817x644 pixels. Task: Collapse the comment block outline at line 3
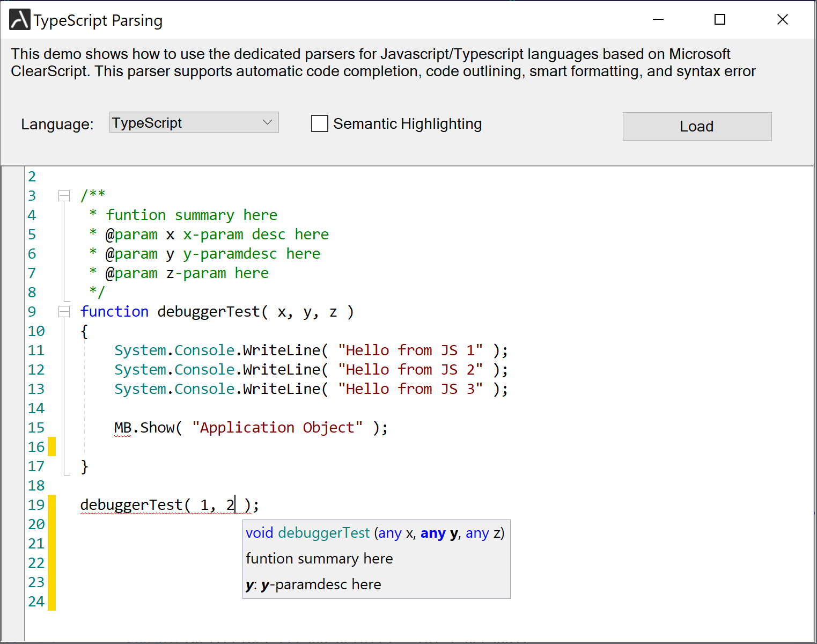pyautogui.click(x=64, y=195)
